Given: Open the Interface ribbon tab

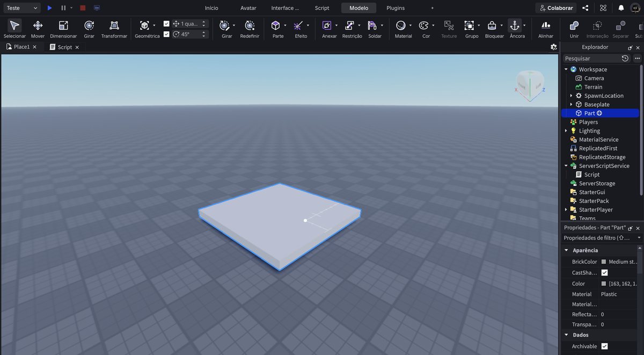Looking at the screenshot, I should pos(285,8).
